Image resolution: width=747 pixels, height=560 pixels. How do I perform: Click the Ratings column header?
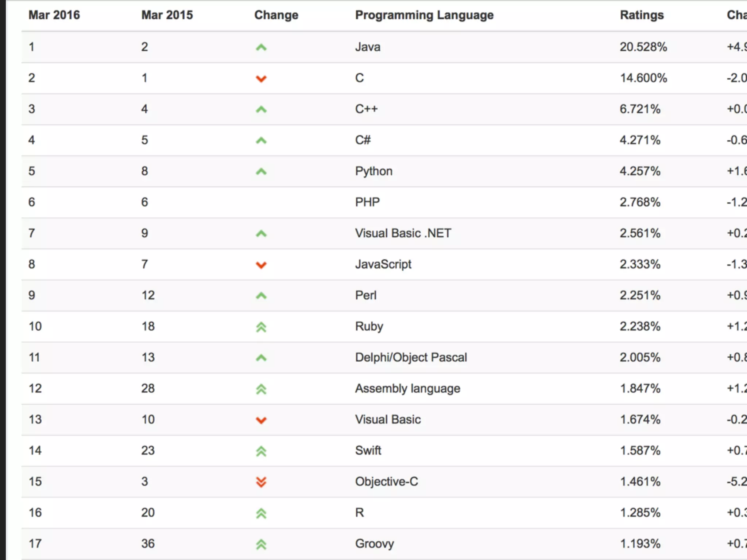[642, 15]
